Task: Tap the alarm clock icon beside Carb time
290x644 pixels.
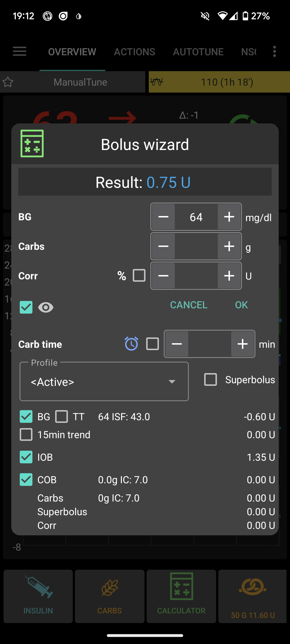Action: (x=131, y=344)
